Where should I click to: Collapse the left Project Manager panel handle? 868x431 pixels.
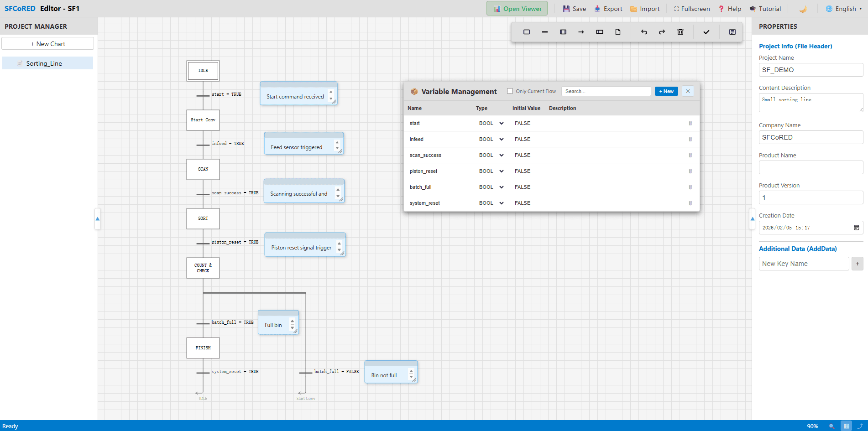pyautogui.click(x=97, y=219)
